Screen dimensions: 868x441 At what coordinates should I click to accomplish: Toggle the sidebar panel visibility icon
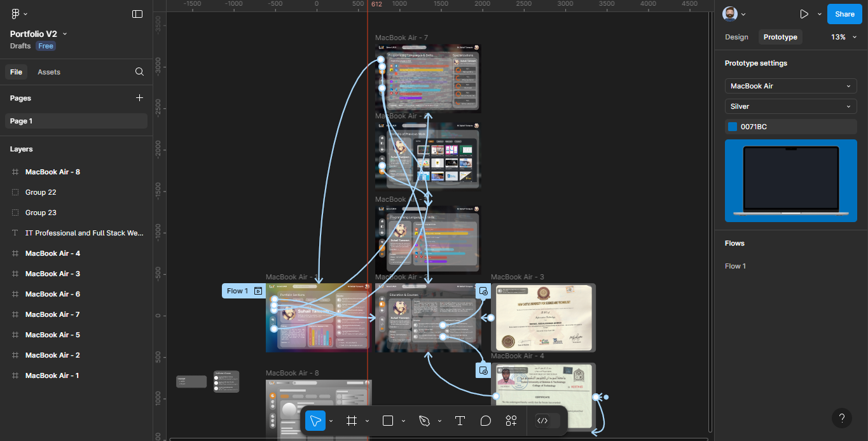137,14
